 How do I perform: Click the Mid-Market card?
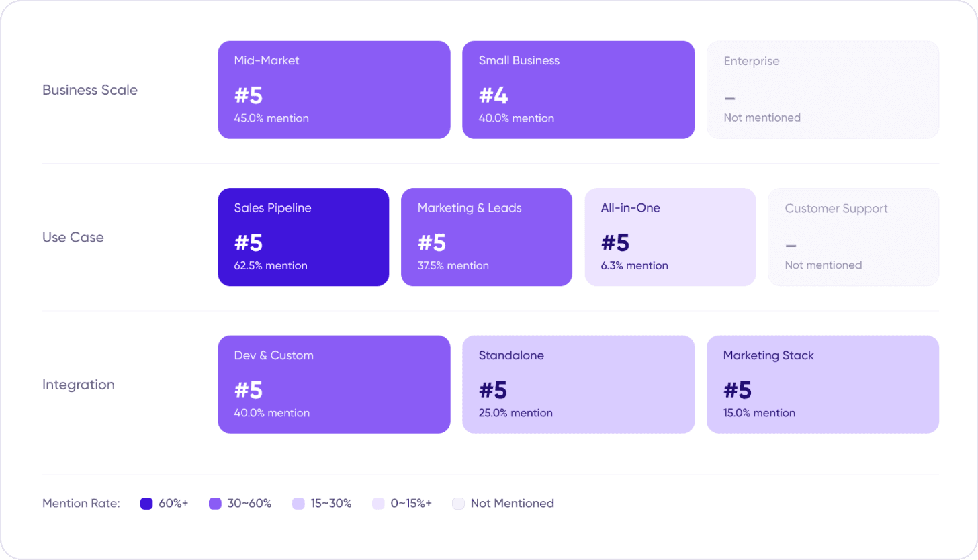(334, 90)
